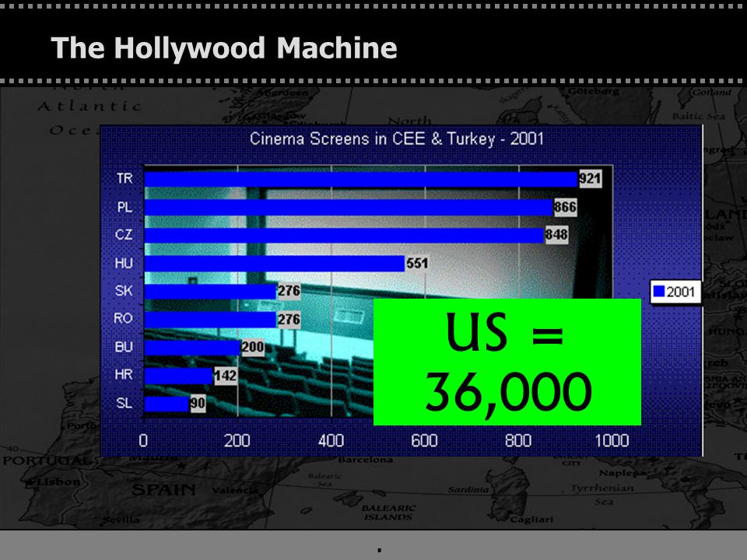Click the x-axis value 800
The height and width of the screenshot is (560, 747).
pos(518,441)
